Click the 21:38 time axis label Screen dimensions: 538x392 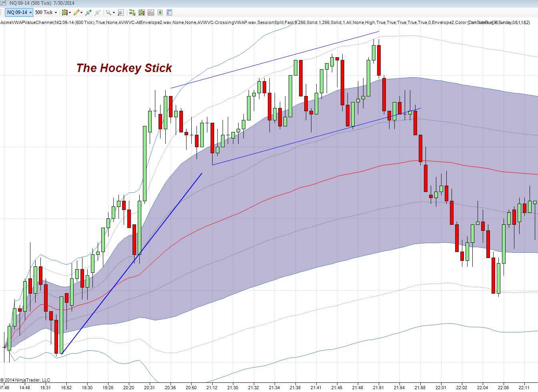point(295,388)
